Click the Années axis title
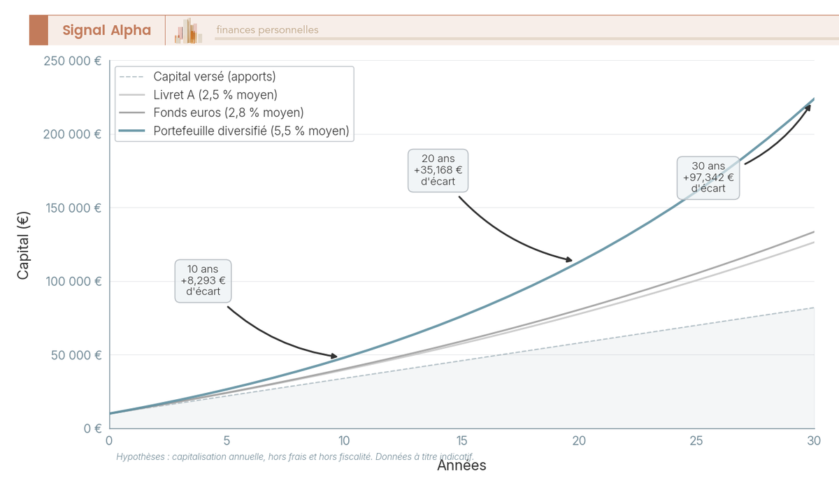839x504 pixels. tap(461, 465)
